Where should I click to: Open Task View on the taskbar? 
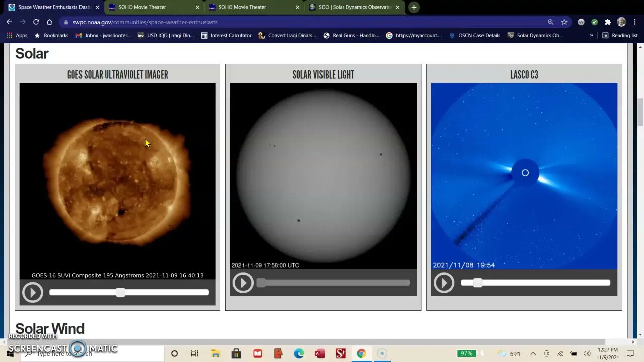[195, 354]
